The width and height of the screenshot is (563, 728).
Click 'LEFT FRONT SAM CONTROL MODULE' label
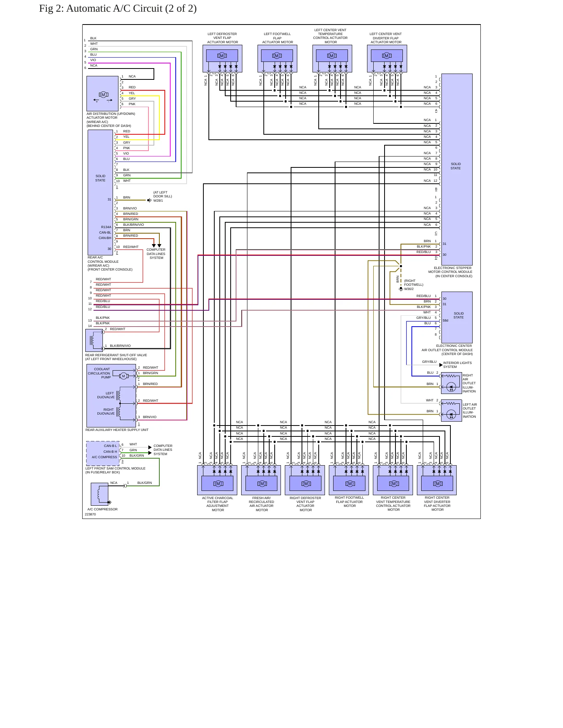(x=115, y=468)
